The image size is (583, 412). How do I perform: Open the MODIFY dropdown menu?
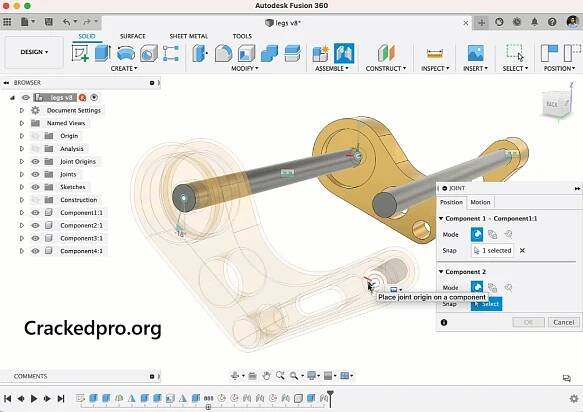(245, 68)
